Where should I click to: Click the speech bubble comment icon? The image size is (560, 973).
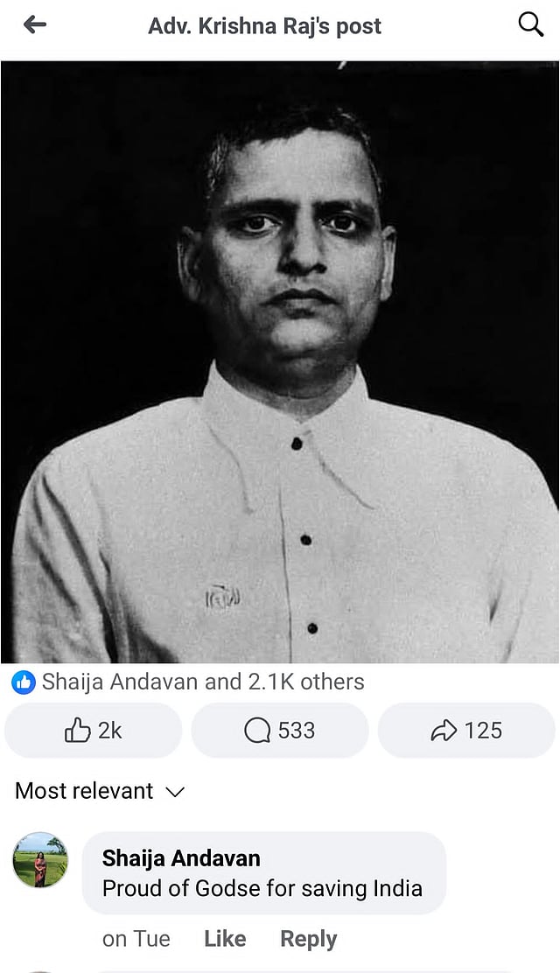tap(257, 731)
